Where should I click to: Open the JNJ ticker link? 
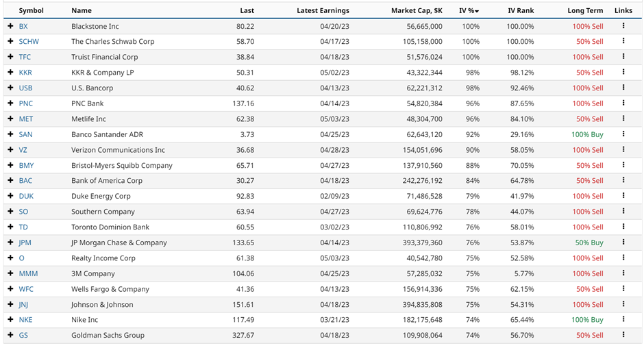(24, 305)
